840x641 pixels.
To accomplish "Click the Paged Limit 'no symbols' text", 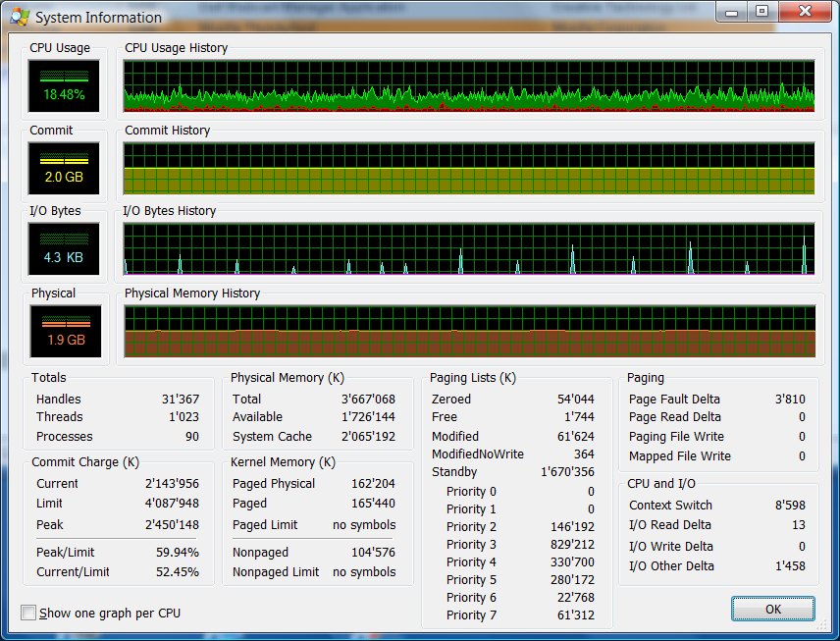I will pyautogui.click(x=364, y=525).
